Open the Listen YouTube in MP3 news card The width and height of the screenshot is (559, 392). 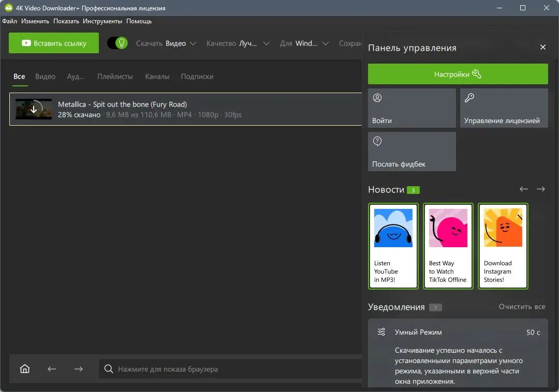393,246
